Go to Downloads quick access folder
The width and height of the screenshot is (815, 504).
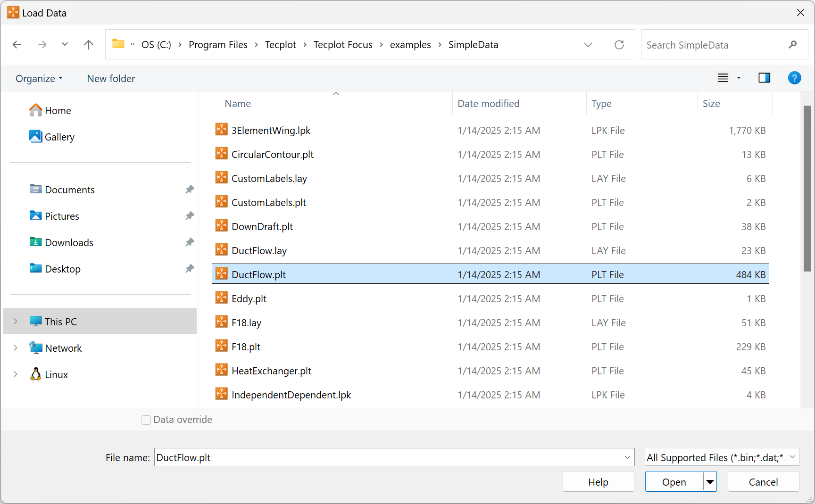click(61, 242)
